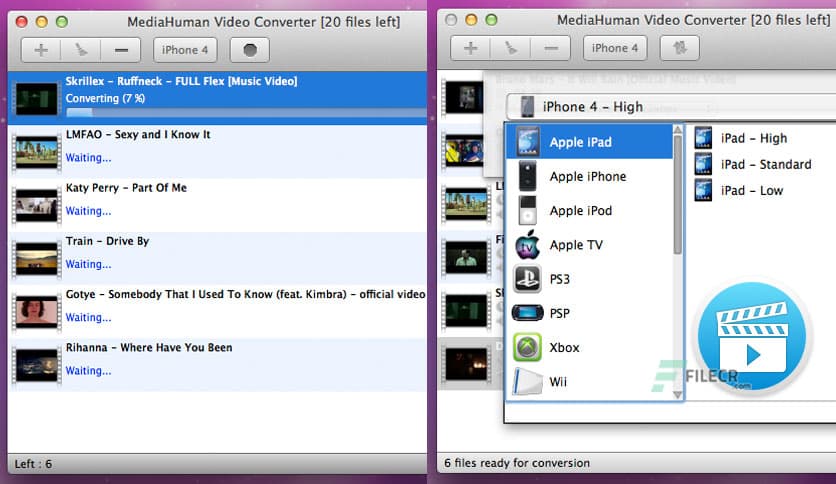Screen dimensions: 836x484
Task: Click the Gotye video thumbnail
Action: [x=37, y=312]
